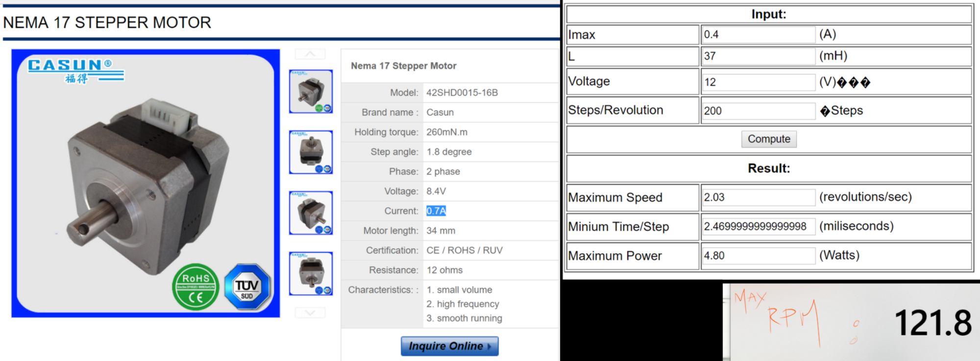Click the thumbnail gallery down arrow

coord(310,313)
